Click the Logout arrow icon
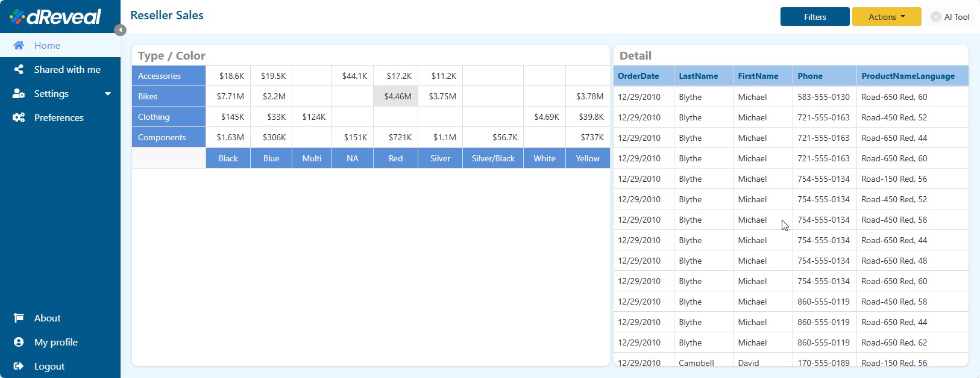The height and width of the screenshot is (378, 980). pyautogui.click(x=19, y=366)
